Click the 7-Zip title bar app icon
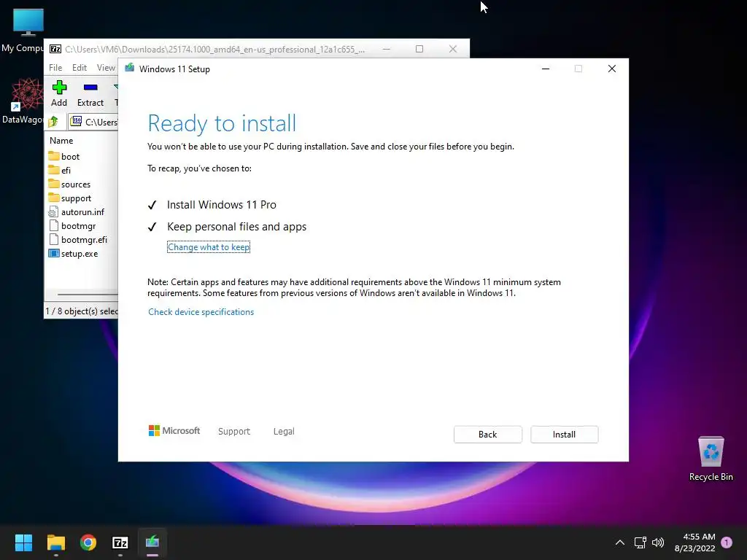 (55, 49)
